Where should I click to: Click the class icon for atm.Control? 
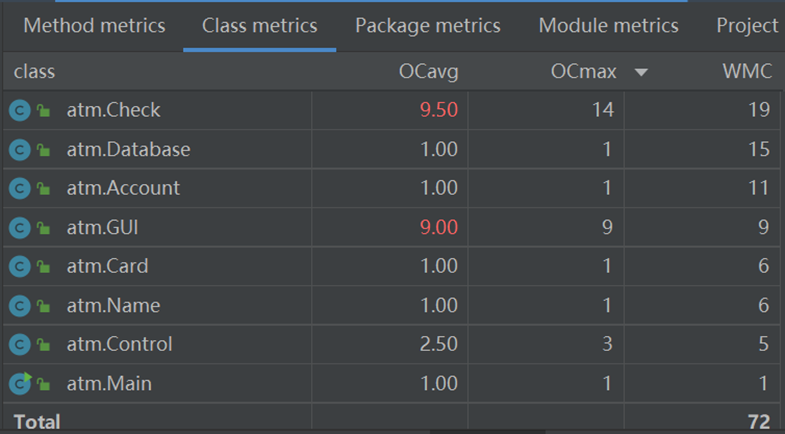pos(20,344)
